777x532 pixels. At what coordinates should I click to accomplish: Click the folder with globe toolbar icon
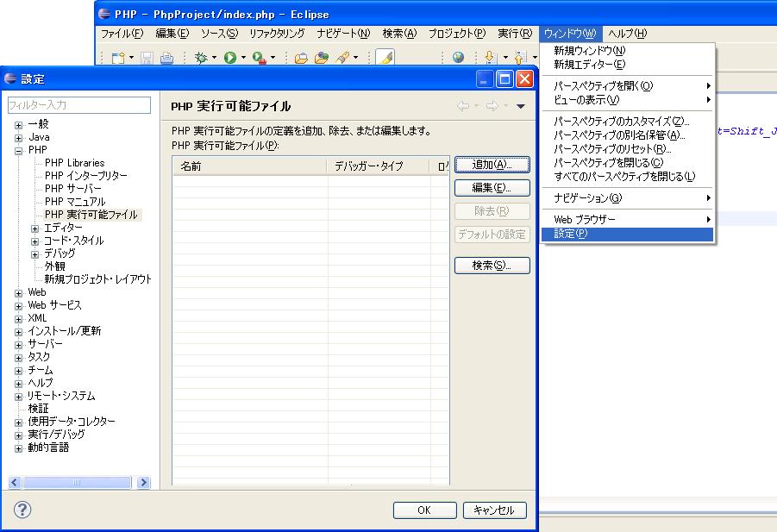(322, 58)
